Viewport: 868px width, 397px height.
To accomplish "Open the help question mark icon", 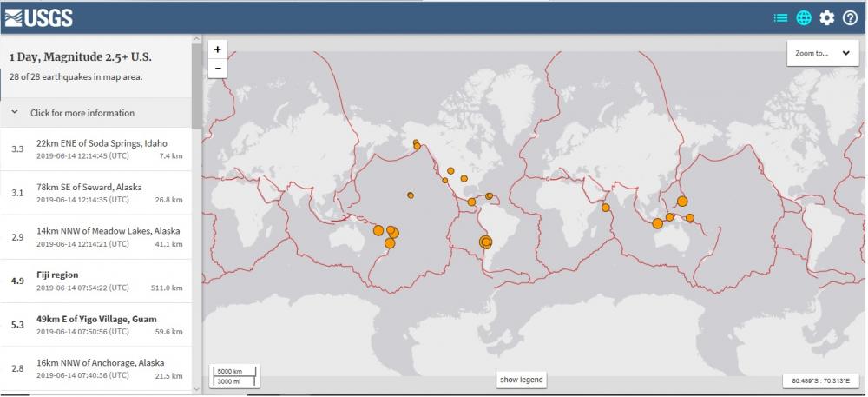I will (x=851, y=18).
